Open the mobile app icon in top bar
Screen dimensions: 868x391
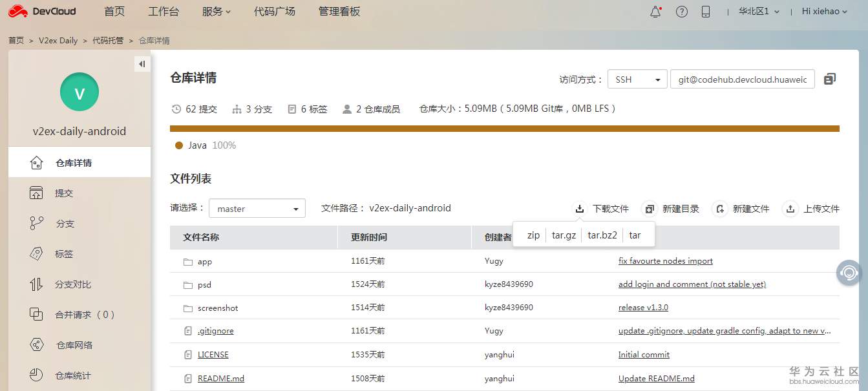click(706, 11)
